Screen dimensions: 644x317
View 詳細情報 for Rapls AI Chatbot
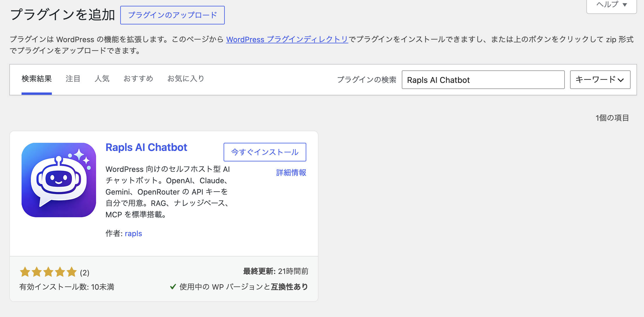[291, 173]
